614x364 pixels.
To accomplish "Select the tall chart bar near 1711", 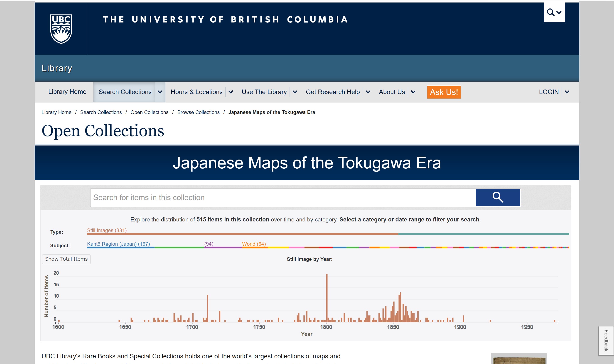I will click(x=207, y=308).
